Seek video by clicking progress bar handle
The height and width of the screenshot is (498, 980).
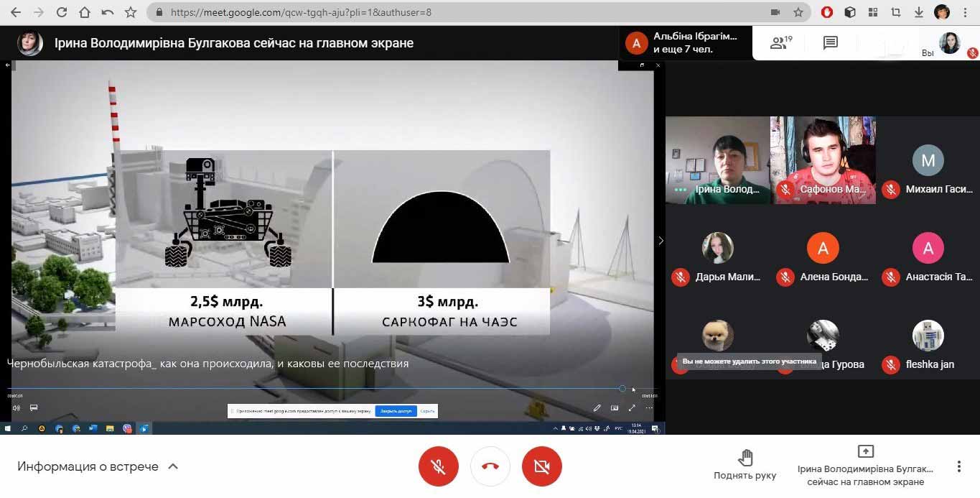pos(622,389)
